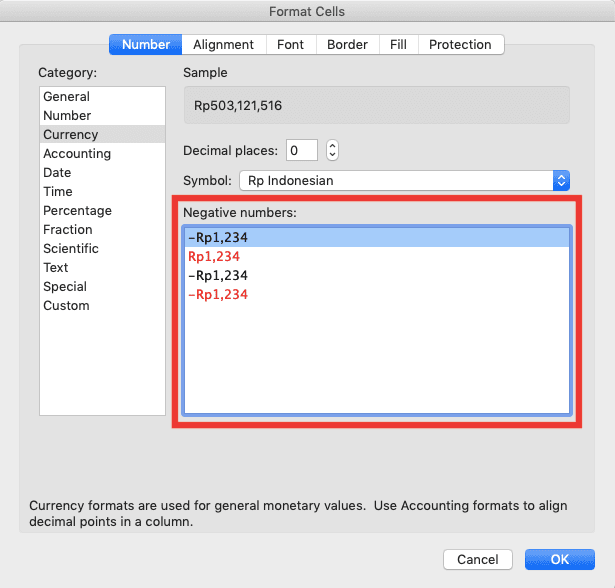Select the Number category
Image resolution: width=615 pixels, height=588 pixels.
[x=102, y=115]
